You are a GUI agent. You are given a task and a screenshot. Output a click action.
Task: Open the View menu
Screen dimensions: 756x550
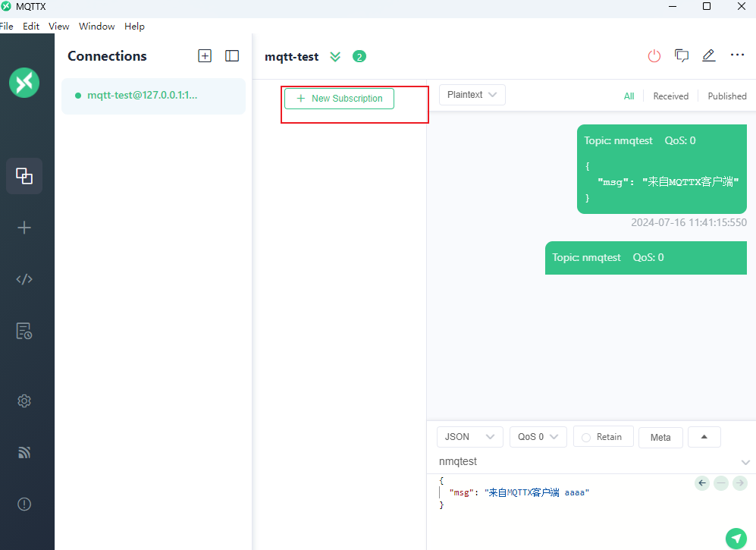click(x=59, y=26)
